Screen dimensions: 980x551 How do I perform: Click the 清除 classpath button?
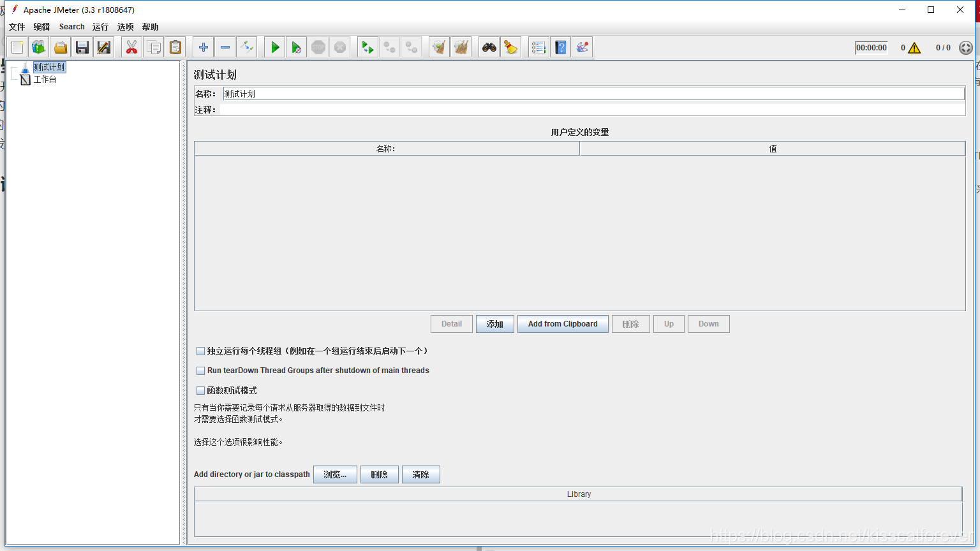coord(421,474)
